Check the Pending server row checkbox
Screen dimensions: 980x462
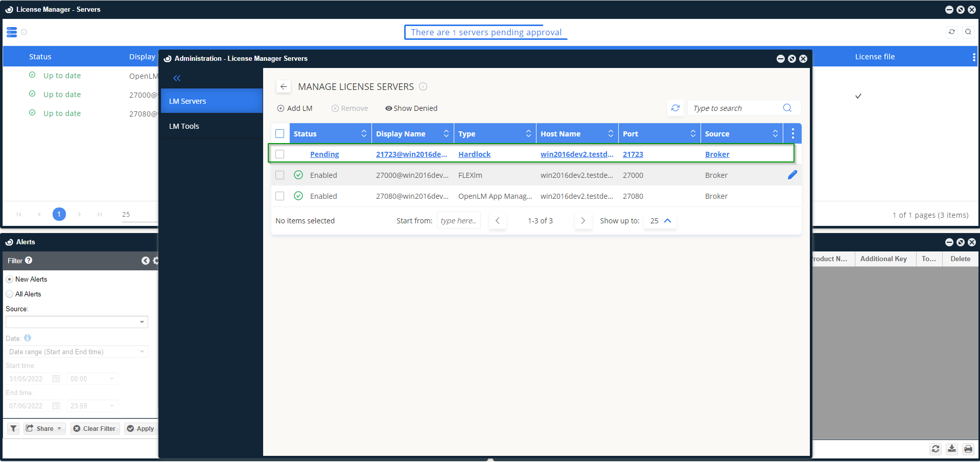(279, 154)
